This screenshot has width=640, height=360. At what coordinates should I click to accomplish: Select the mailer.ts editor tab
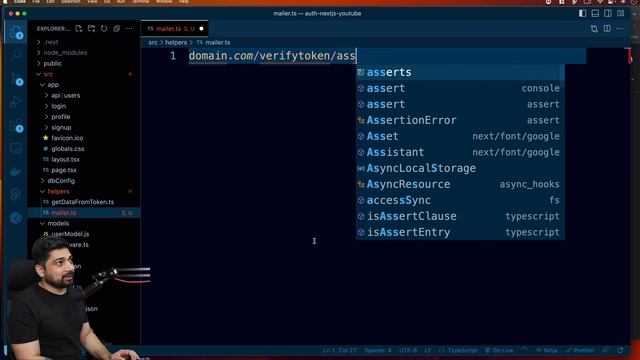[x=174, y=29]
